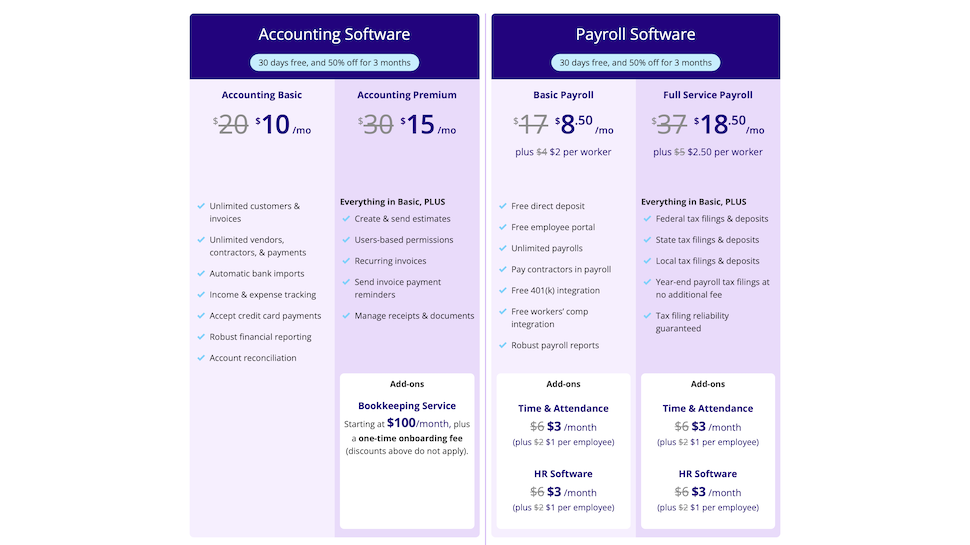The height and width of the screenshot is (545, 970).
Task: Open the Full Service Payroll plan title
Action: pos(708,95)
